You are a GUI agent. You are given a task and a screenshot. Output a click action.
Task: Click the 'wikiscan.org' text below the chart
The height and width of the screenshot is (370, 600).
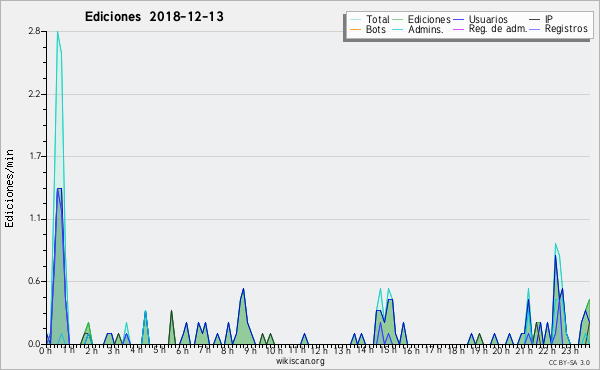pos(300,361)
